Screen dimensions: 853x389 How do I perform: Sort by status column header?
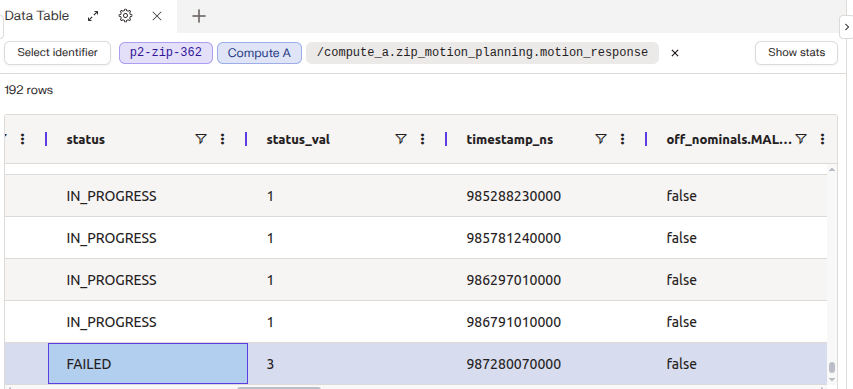[x=85, y=140]
